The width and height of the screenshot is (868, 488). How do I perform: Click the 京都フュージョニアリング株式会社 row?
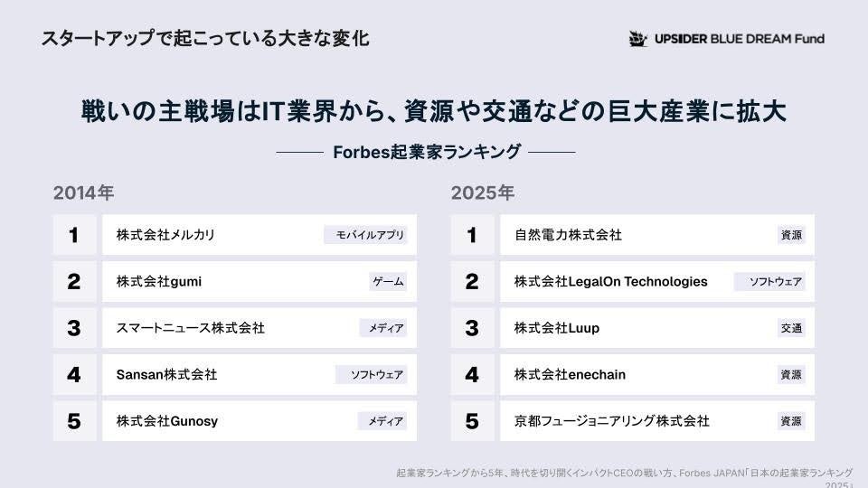click(x=612, y=421)
